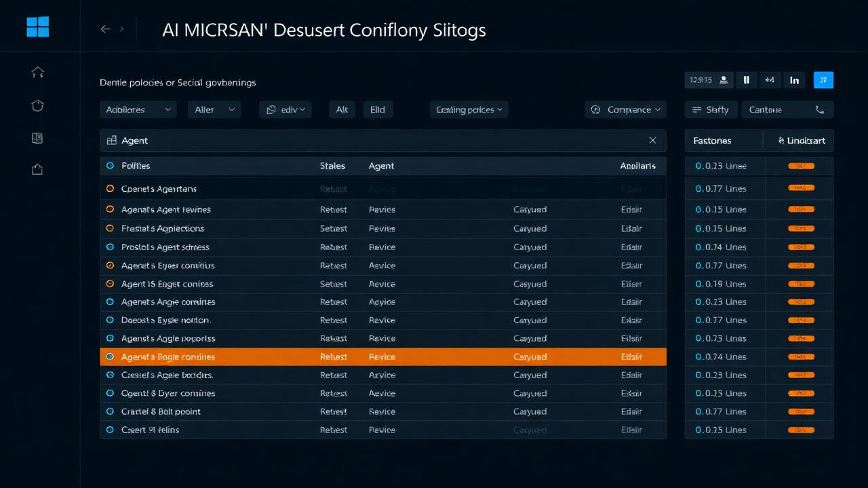Click the orange badge beside 0.73 Lines
The width and height of the screenshot is (868, 488).
(x=801, y=338)
